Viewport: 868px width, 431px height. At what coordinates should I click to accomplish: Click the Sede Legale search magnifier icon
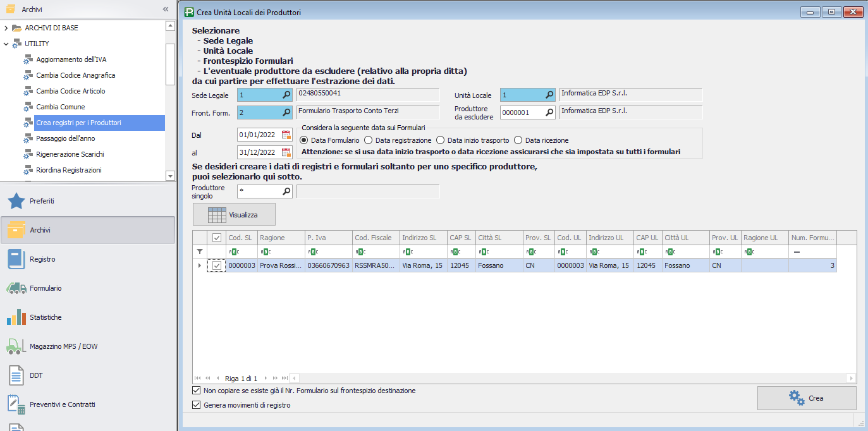(x=286, y=95)
